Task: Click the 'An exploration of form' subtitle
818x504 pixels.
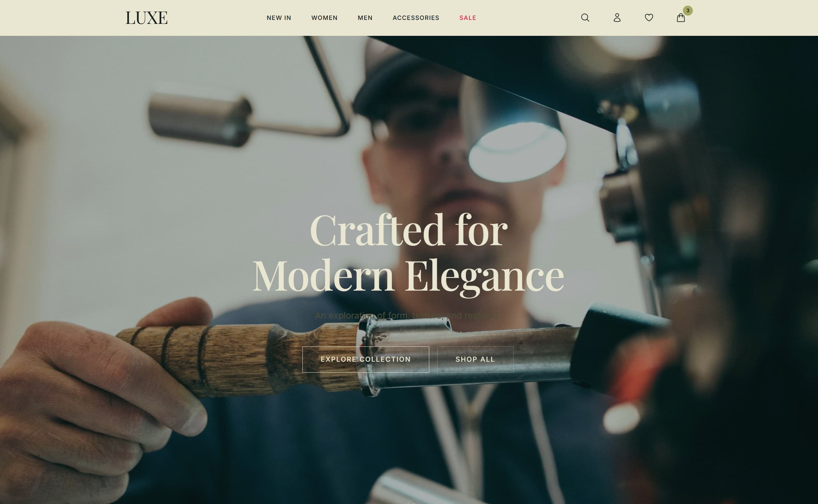Action: click(x=407, y=315)
